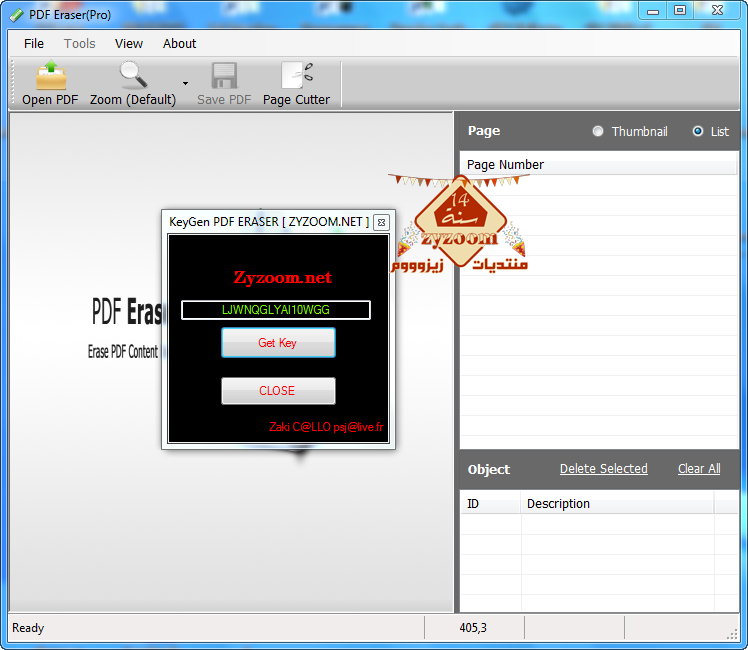Select the Thumbnail radio button

click(597, 131)
